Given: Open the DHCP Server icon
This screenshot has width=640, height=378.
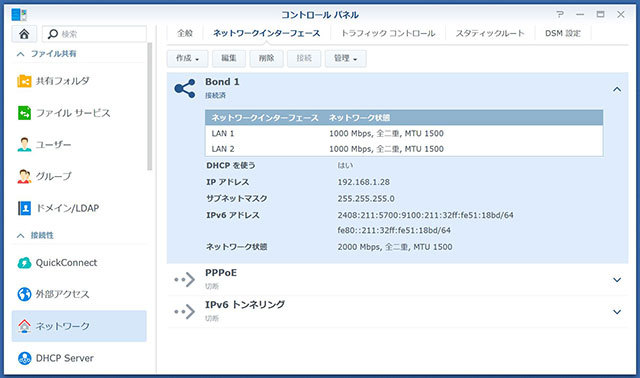Looking at the screenshot, I should (x=24, y=358).
